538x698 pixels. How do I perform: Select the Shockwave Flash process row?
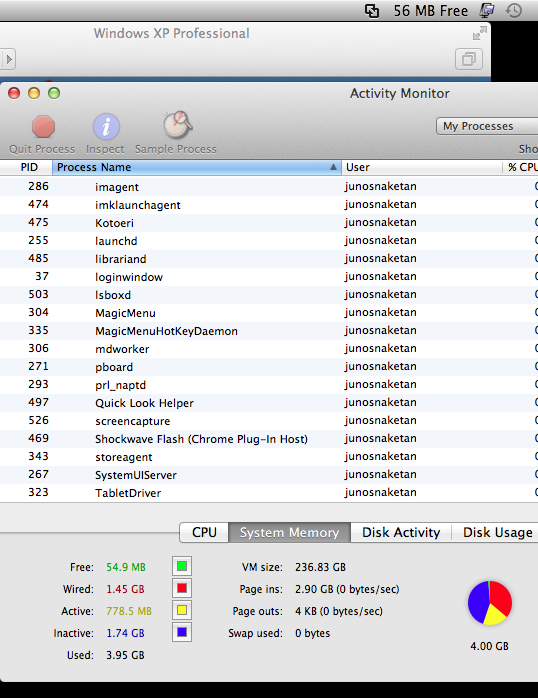tap(269, 439)
